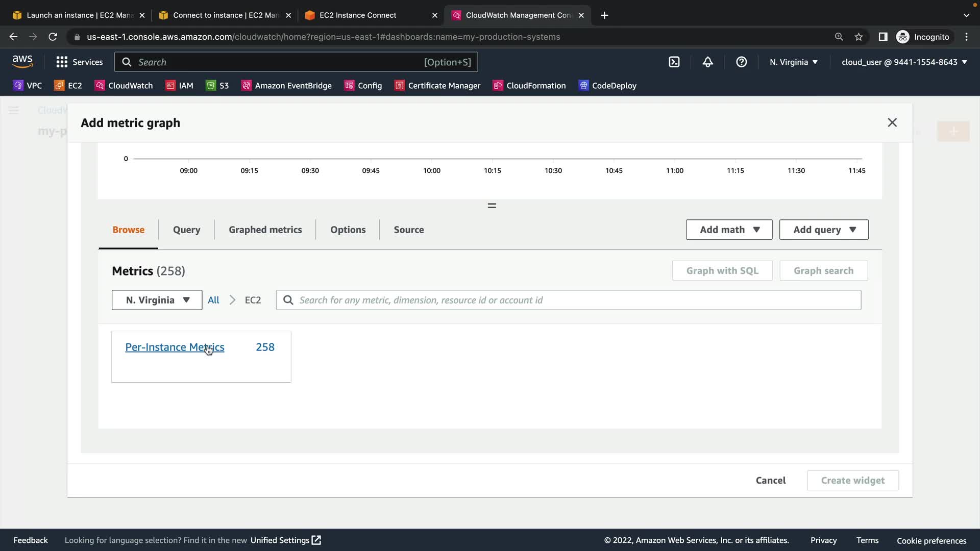Click the Cancel button
980x551 pixels.
[770, 480]
